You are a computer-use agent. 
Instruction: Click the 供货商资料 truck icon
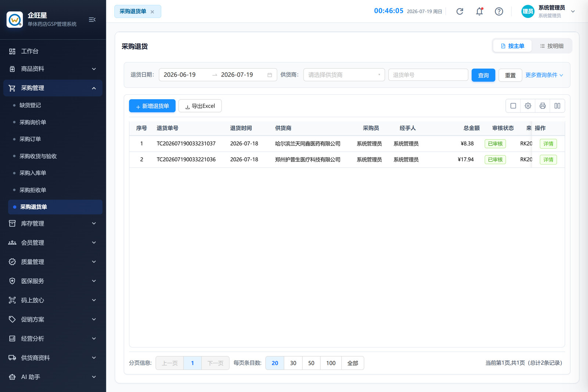coord(12,357)
